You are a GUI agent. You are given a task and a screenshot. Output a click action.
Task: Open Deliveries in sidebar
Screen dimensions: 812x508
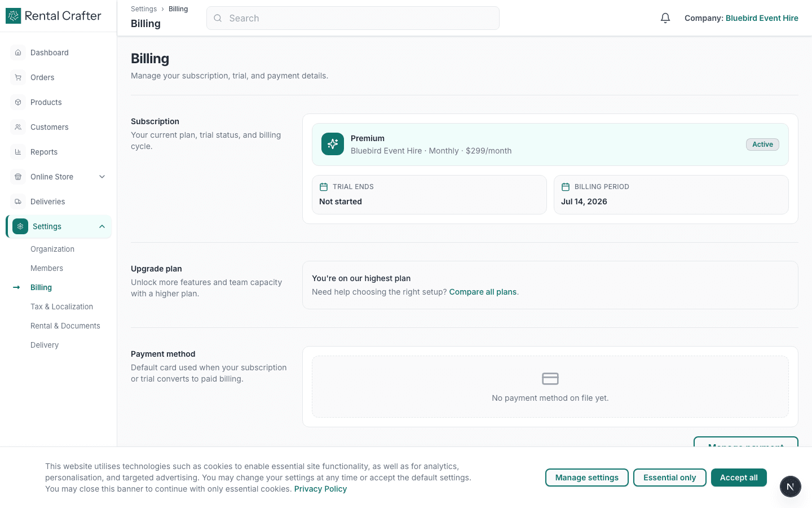pos(59,202)
